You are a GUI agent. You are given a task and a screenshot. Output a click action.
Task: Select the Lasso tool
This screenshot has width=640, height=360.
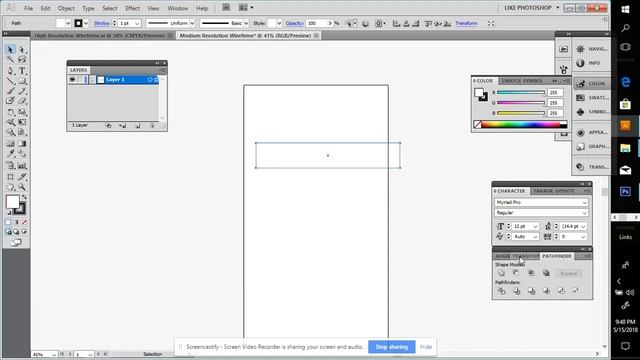[x=22, y=60]
